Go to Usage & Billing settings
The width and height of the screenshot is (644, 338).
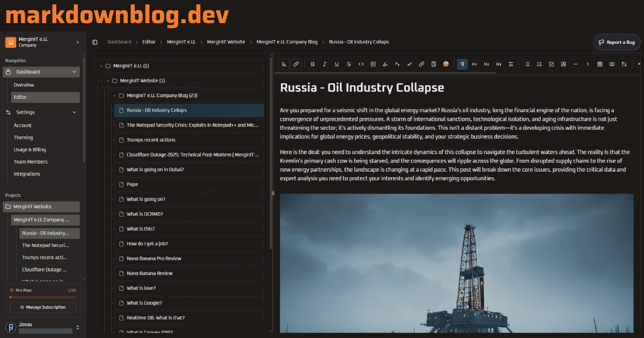[x=30, y=150]
